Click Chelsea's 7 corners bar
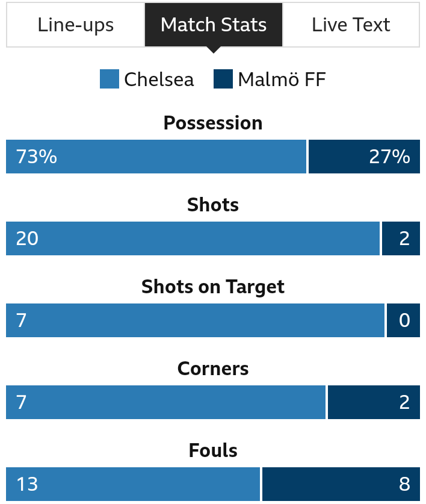The width and height of the screenshot is (426, 504). click(166, 402)
